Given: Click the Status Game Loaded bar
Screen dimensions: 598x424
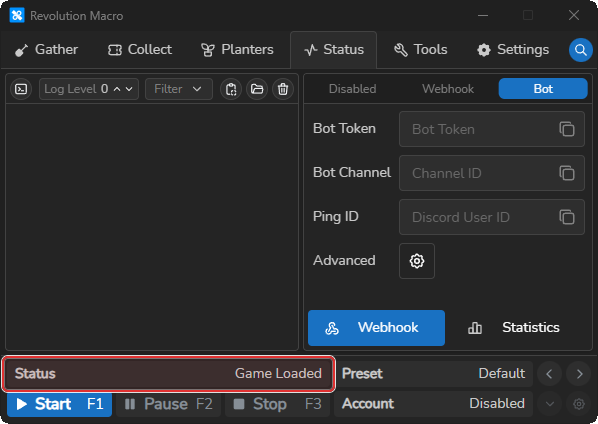Looking at the screenshot, I should coord(168,374).
